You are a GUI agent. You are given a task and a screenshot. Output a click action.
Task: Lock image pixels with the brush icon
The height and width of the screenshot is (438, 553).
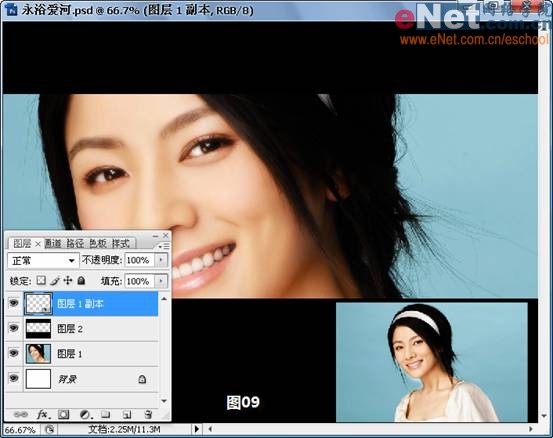point(55,280)
